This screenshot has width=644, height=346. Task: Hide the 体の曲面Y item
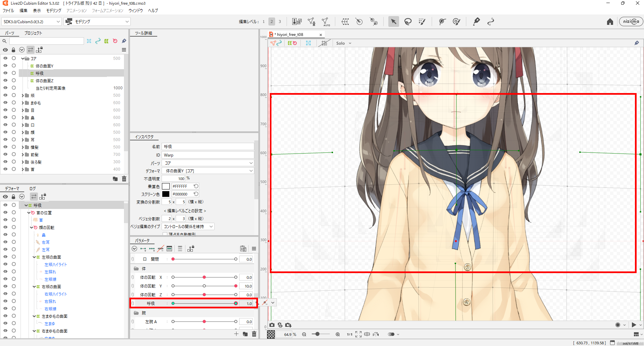pos(5,66)
